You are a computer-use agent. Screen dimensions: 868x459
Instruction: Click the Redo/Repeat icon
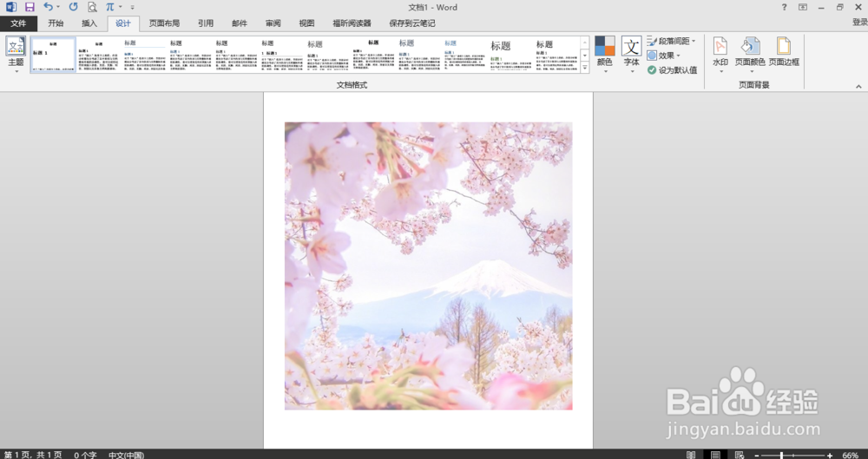point(73,7)
